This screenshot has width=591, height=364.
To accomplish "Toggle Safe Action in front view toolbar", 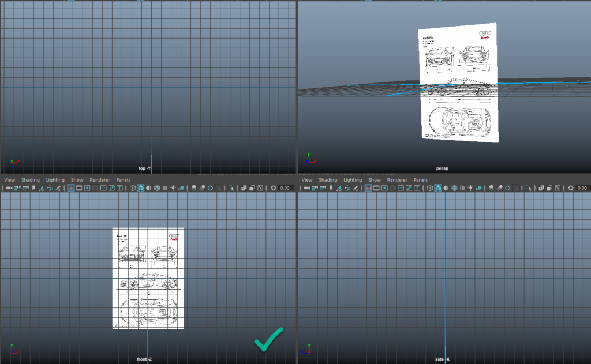I will point(111,188).
